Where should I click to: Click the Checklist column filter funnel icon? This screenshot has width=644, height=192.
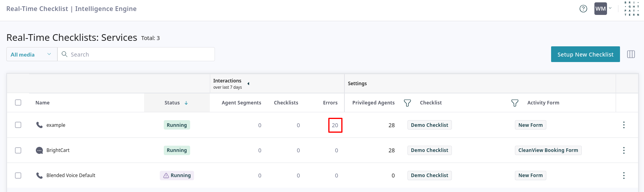514,103
